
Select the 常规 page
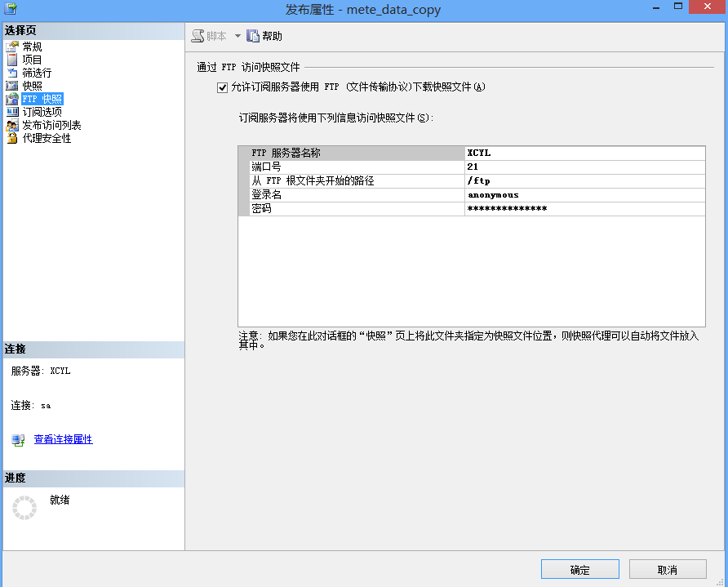pos(32,47)
